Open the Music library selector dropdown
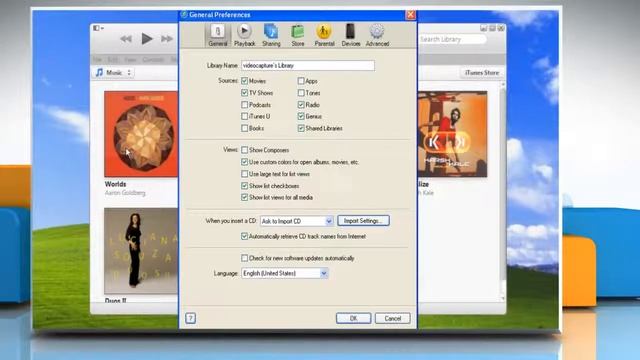 (x=114, y=73)
